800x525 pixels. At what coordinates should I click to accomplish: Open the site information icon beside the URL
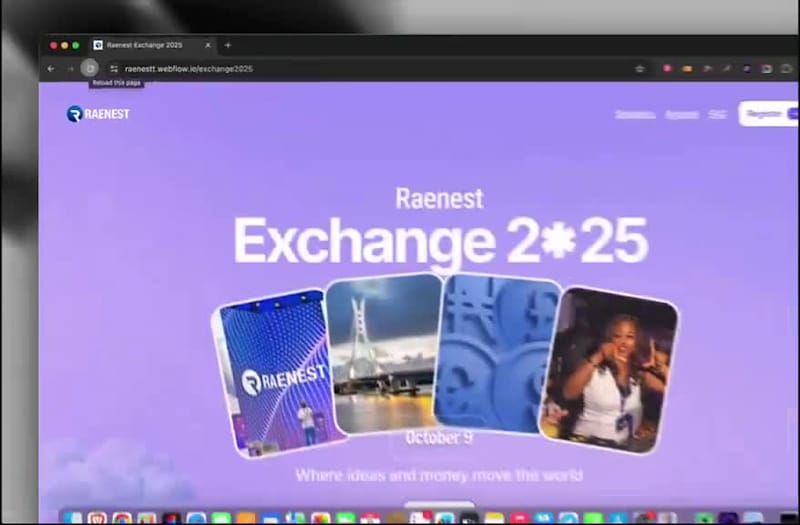click(x=114, y=68)
